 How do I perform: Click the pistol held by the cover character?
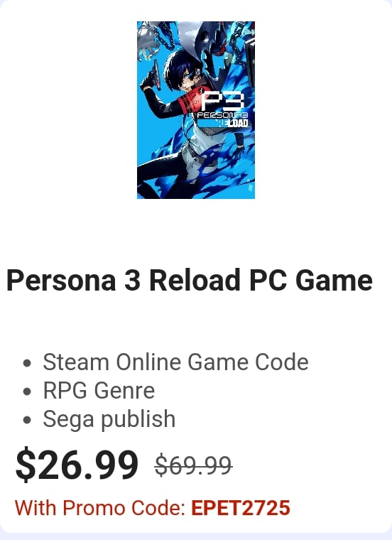coord(156,76)
